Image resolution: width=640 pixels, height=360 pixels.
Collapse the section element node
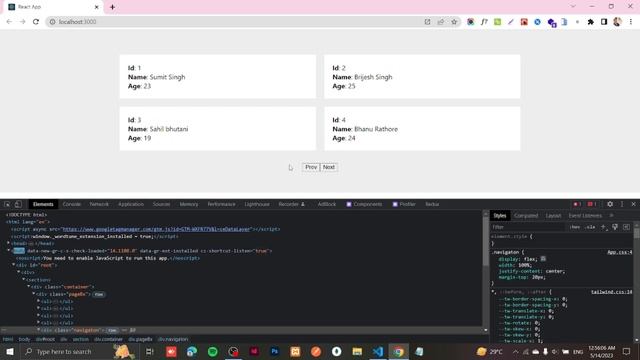24,279
